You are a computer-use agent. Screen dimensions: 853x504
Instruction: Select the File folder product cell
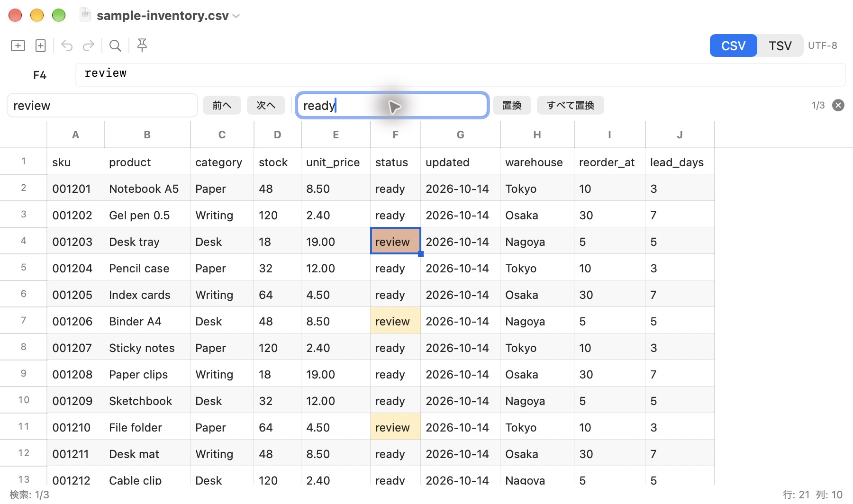[x=147, y=426]
